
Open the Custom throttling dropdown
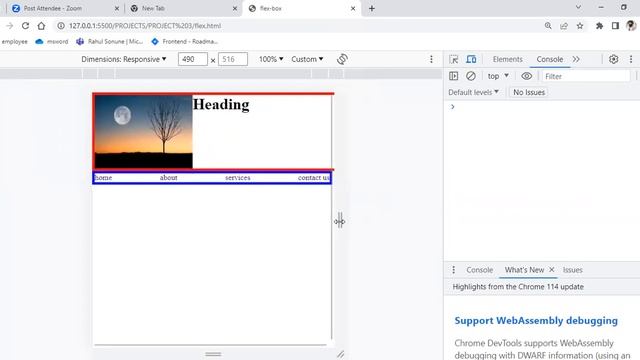coord(307,59)
